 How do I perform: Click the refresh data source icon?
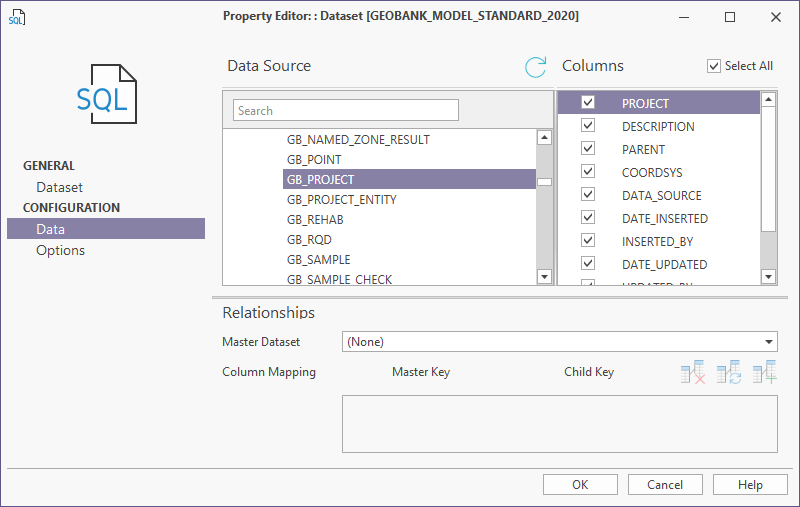coord(536,67)
